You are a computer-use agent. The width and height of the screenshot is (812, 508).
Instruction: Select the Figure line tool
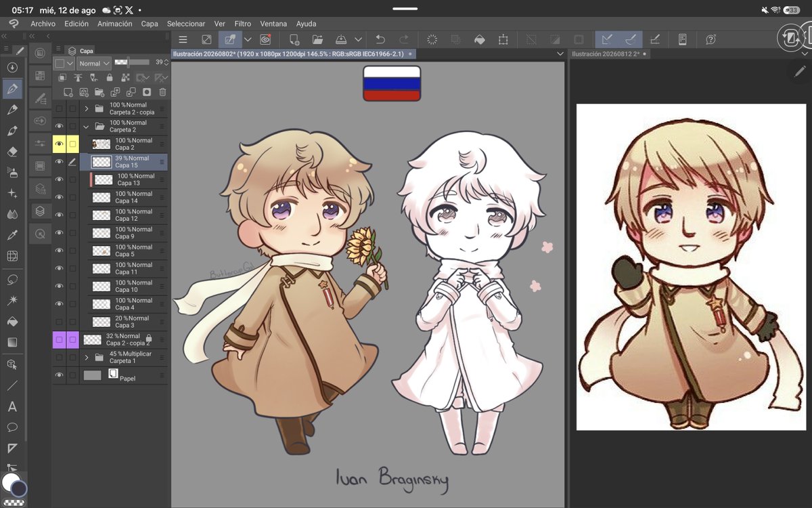12,385
